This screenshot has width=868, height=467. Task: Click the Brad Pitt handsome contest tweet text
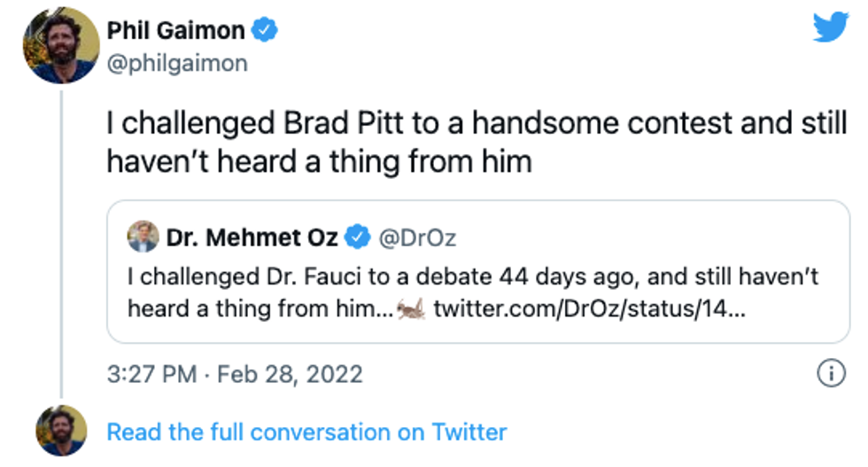coord(477,124)
